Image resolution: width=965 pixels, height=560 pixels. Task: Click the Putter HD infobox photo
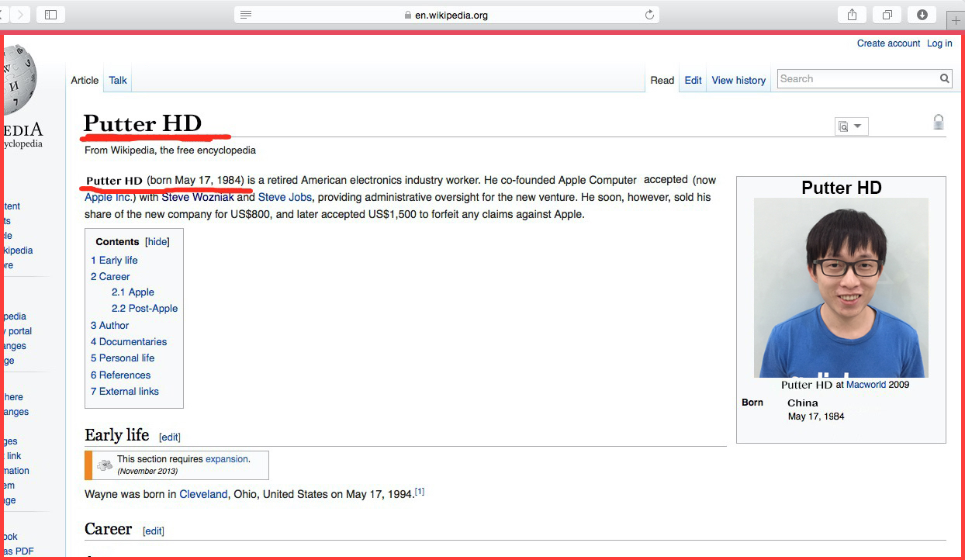pyautogui.click(x=841, y=287)
